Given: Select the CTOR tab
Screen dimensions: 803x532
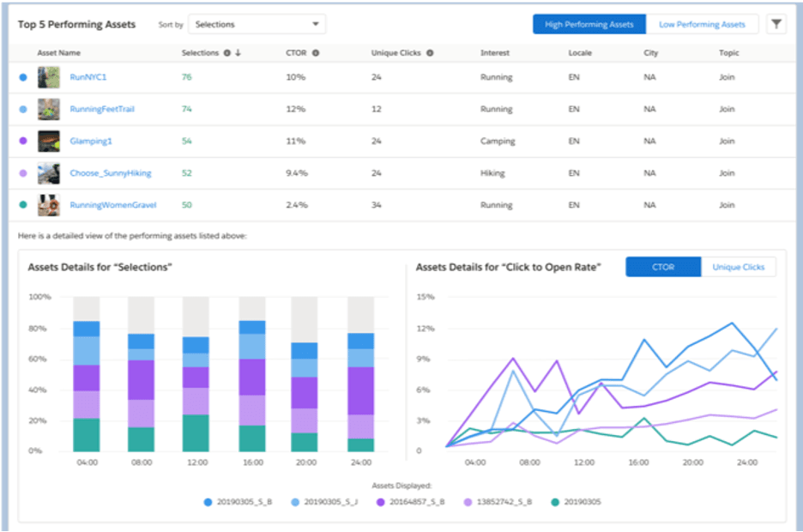Looking at the screenshot, I should (662, 267).
